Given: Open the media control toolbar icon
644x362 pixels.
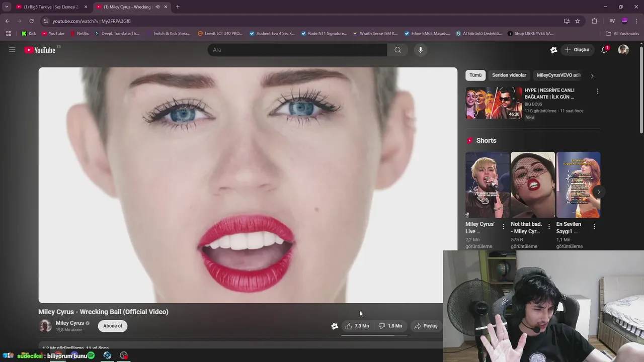Looking at the screenshot, I should click(612, 21).
